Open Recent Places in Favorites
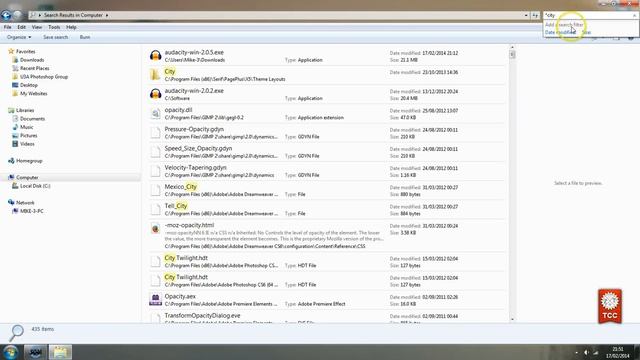 [34, 68]
